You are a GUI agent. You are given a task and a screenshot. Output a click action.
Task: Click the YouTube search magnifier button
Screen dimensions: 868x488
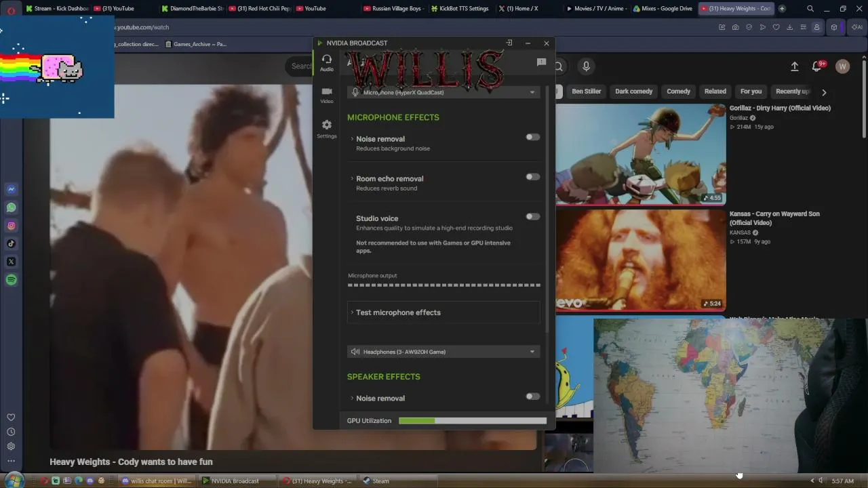pos(559,66)
